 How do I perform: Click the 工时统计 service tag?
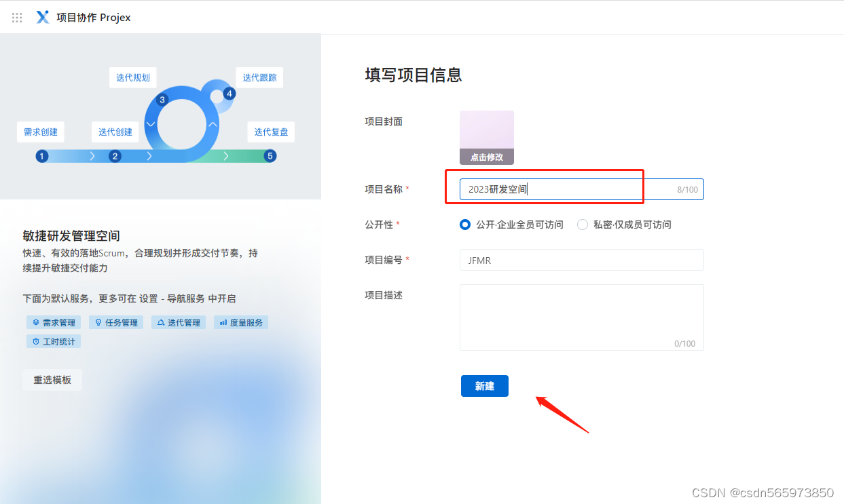(54, 341)
